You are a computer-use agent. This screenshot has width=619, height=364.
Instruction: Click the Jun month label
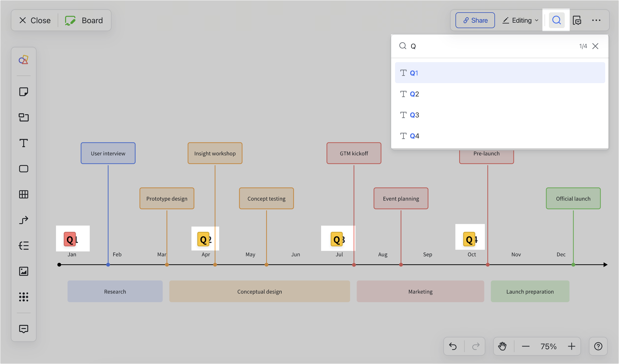pyautogui.click(x=295, y=254)
